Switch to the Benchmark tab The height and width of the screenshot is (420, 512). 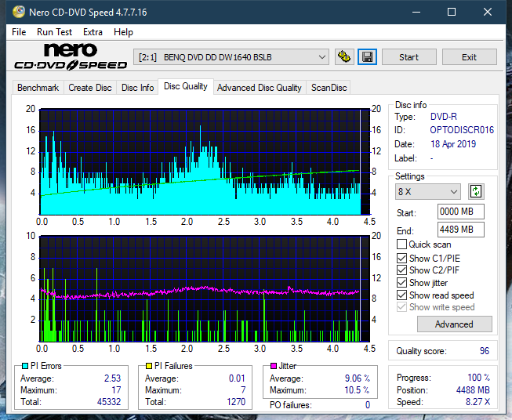coord(38,88)
